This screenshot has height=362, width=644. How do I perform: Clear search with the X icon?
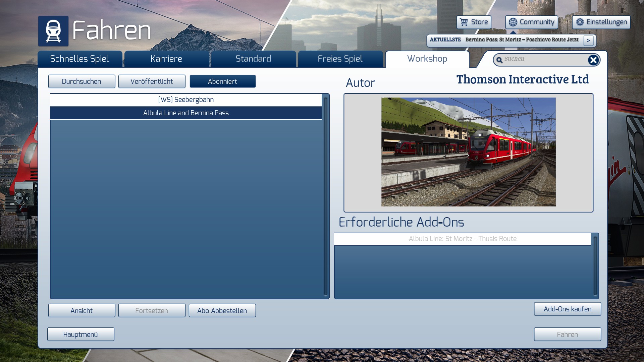click(593, 60)
